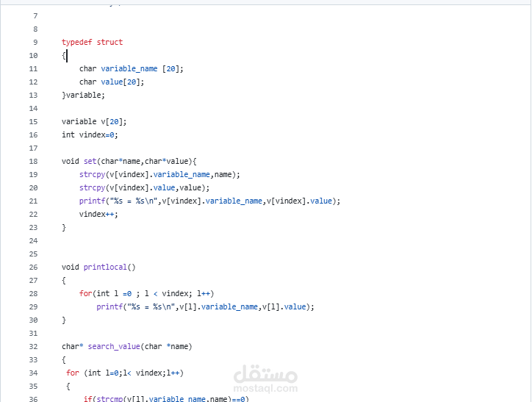Click 'vindex++;' statement

click(x=98, y=215)
